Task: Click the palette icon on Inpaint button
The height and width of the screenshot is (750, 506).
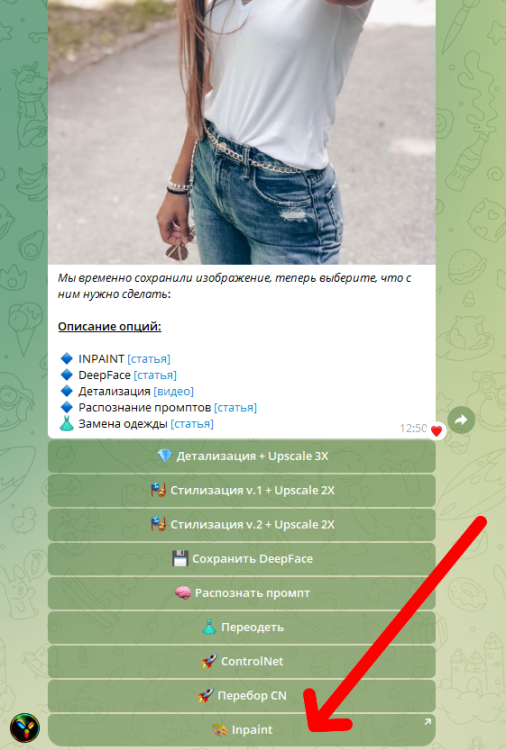Action: point(220,730)
